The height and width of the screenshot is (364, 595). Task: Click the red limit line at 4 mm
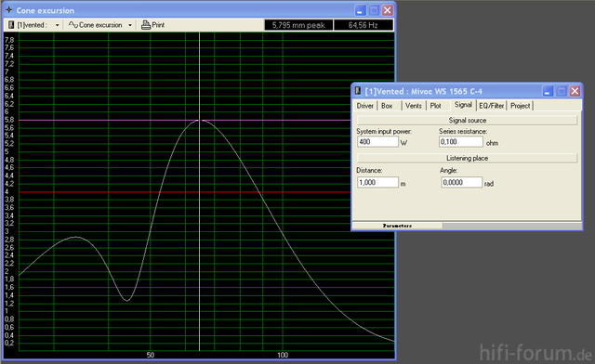(x=185, y=192)
